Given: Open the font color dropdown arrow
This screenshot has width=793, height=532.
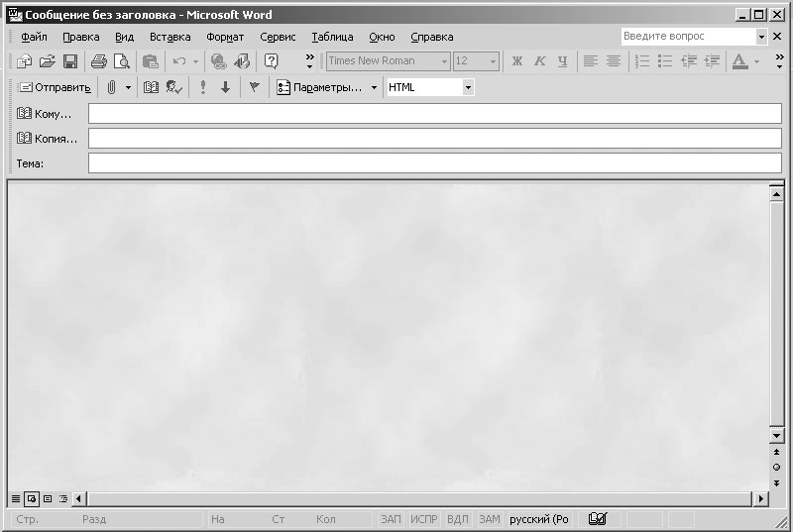Looking at the screenshot, I should pyautogui.click(x=756, y=61).
